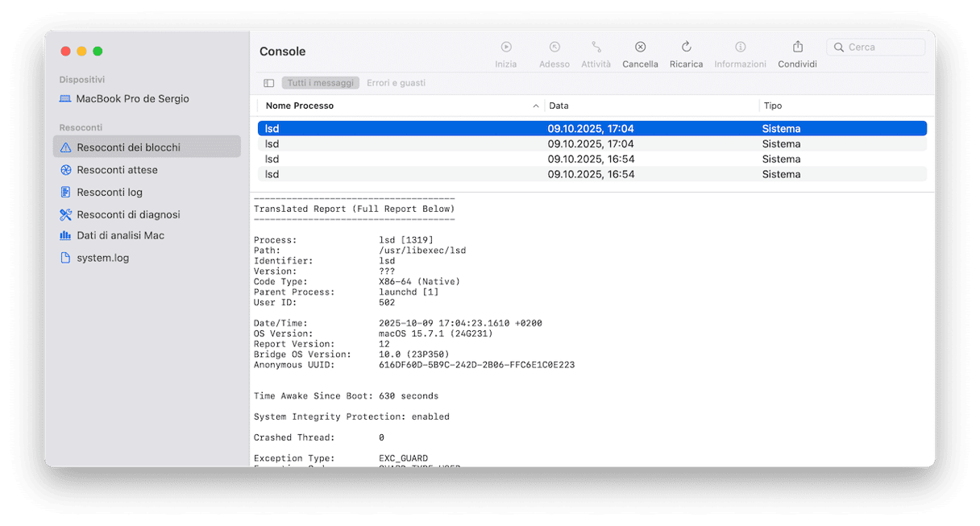980x526 pixels.
Task: Open Resoconti log in the sidebar
Action: pyautogui.click(x=110, y=193)
